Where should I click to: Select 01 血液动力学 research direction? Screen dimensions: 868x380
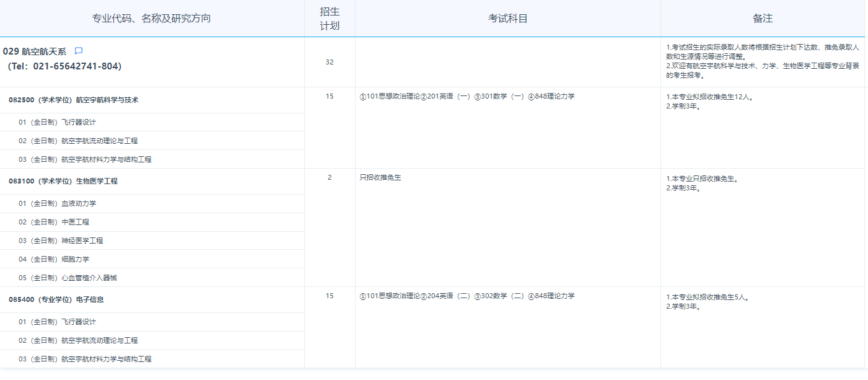click(x=57, y=203)
